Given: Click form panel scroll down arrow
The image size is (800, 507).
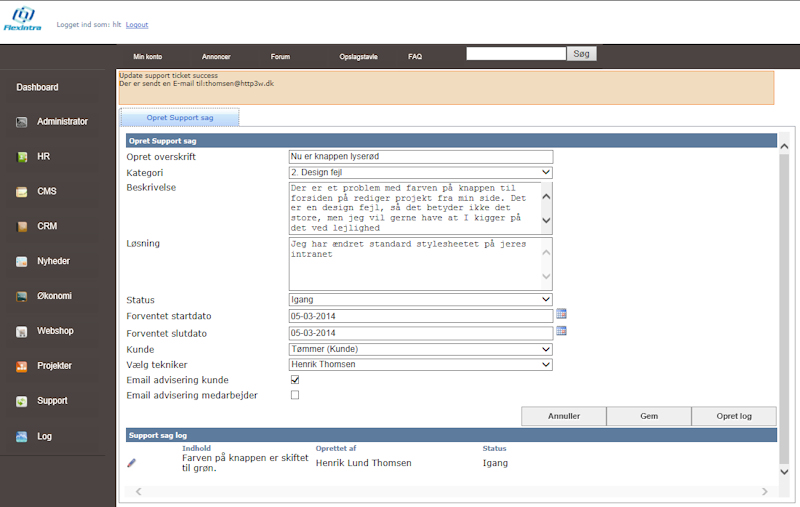Looking at the screenshot, I should 784,472.
